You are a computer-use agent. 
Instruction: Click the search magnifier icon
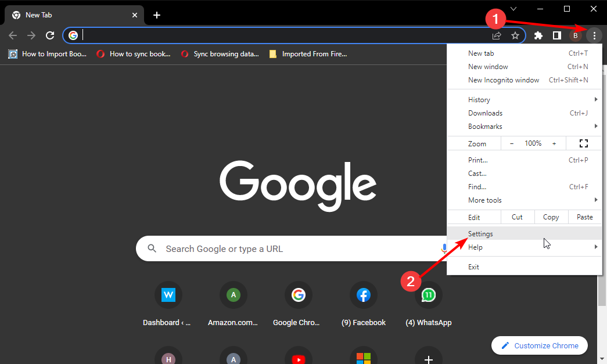[152, 248]
